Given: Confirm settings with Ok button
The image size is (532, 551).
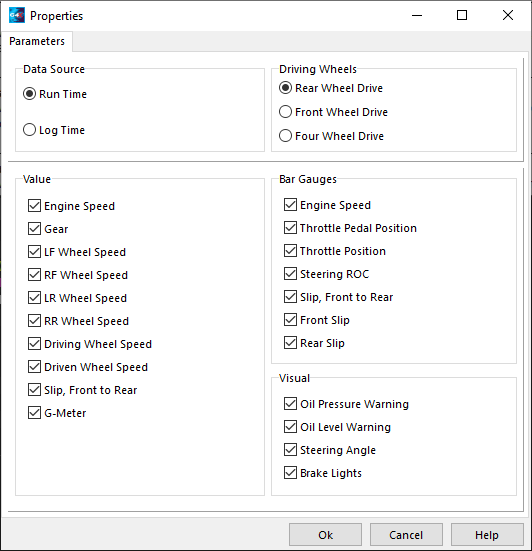Looking at the screenshot, I should (325, 535).
